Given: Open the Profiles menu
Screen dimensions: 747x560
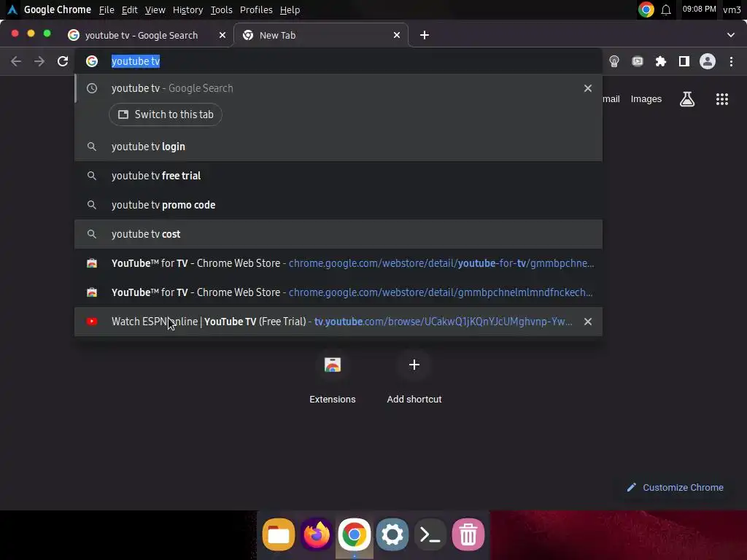Looking at the screenshot, I should coord(256,10).
